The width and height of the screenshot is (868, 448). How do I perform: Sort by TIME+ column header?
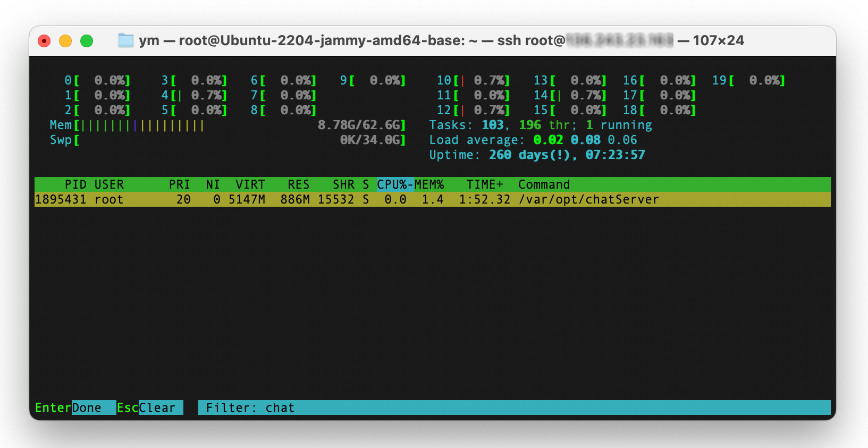(485, 184)
